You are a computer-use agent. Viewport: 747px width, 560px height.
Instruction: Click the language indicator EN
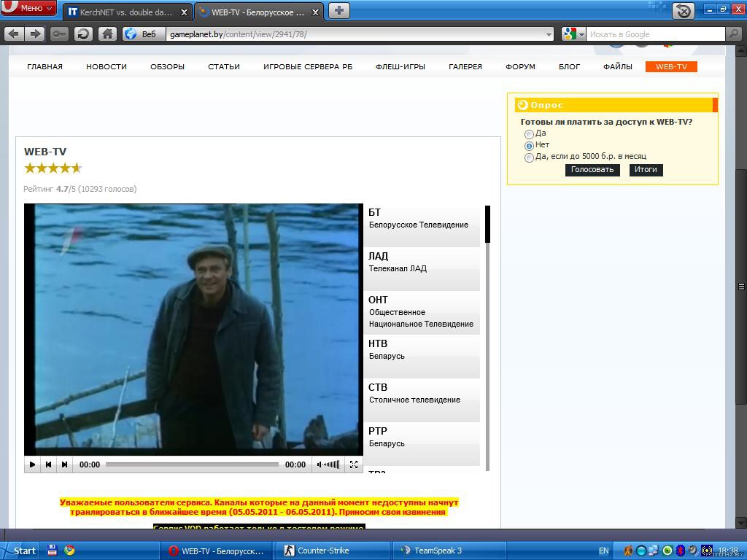[603, 551]
